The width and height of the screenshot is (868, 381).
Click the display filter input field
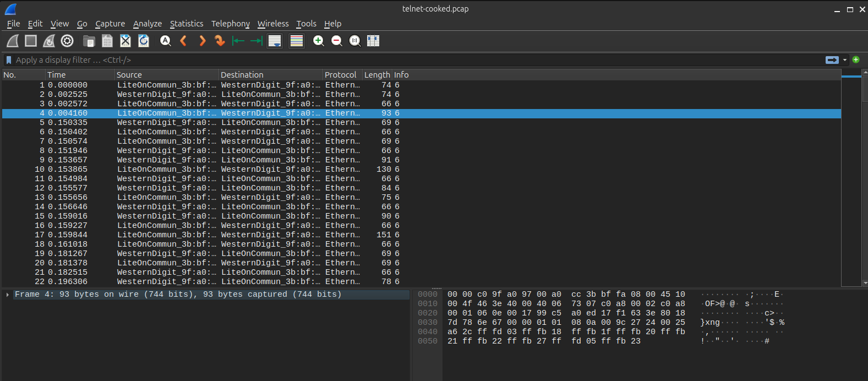[x=385, y=60]
